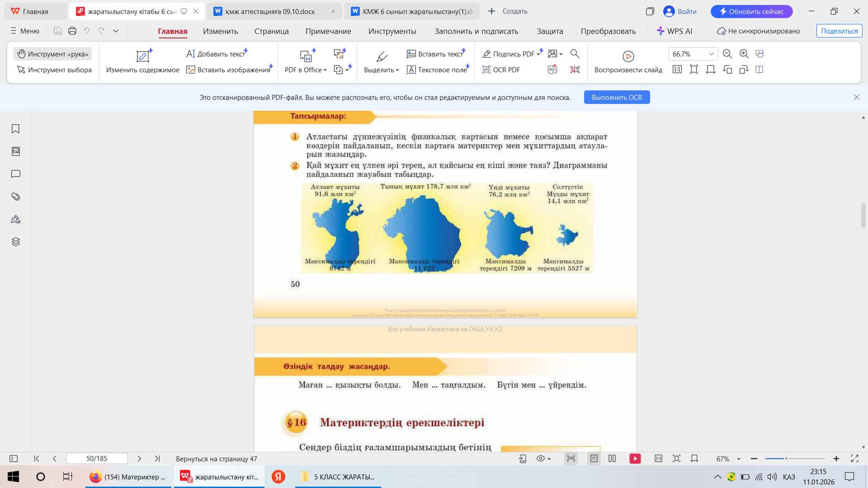Click the print icon
The image size is (868, 488).
pos(72,31)
